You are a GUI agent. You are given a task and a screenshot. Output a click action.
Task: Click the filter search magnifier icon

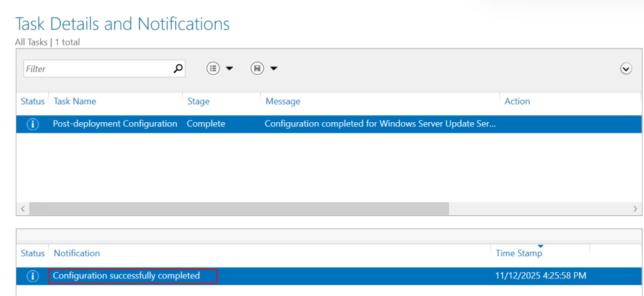[x=178, y=69]
